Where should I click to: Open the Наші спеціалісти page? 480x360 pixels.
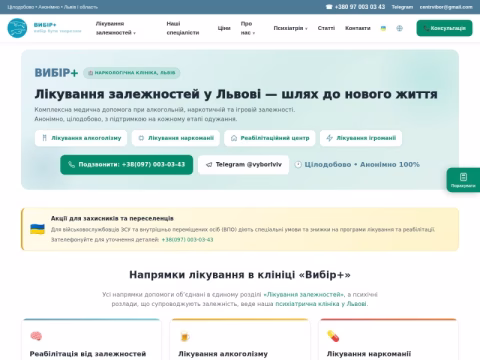(x=183, y=28)
